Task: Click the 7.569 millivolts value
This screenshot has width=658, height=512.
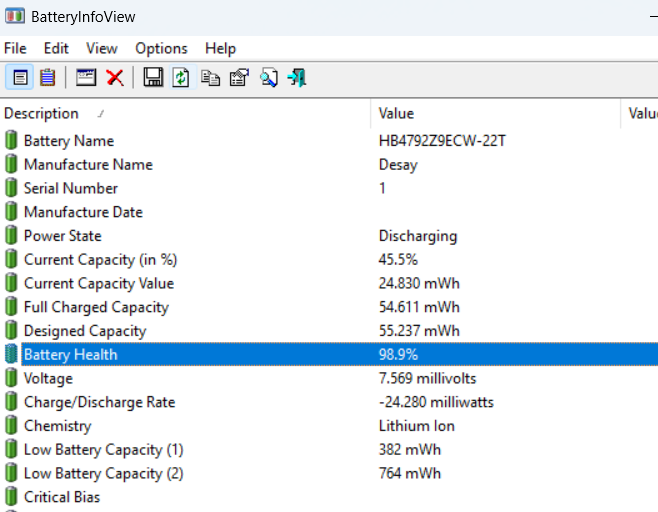Action: (428, 378)
